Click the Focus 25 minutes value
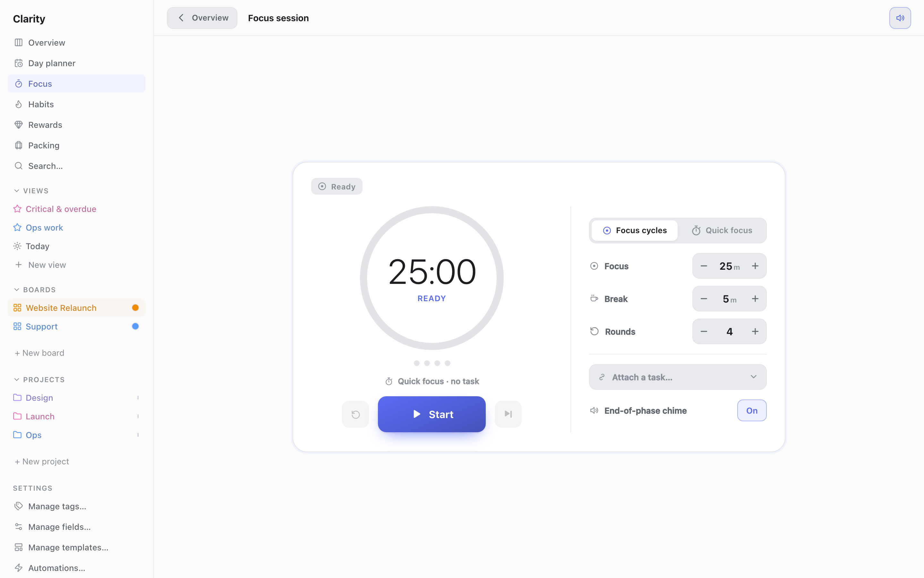Screen dimensions: 924x578 (729, 267)
